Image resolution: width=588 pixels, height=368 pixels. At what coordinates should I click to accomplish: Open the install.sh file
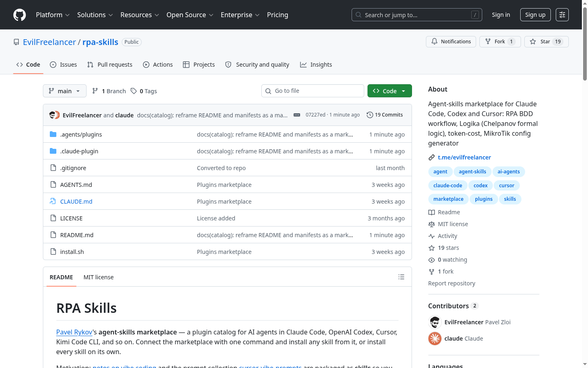point(72,252)
